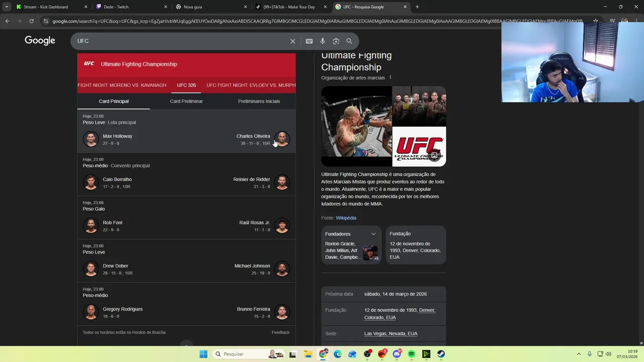Click the taskbar volume speaker icon
Image resolution: width=644 pixels, height=362 pixels.
pos(608,354)
